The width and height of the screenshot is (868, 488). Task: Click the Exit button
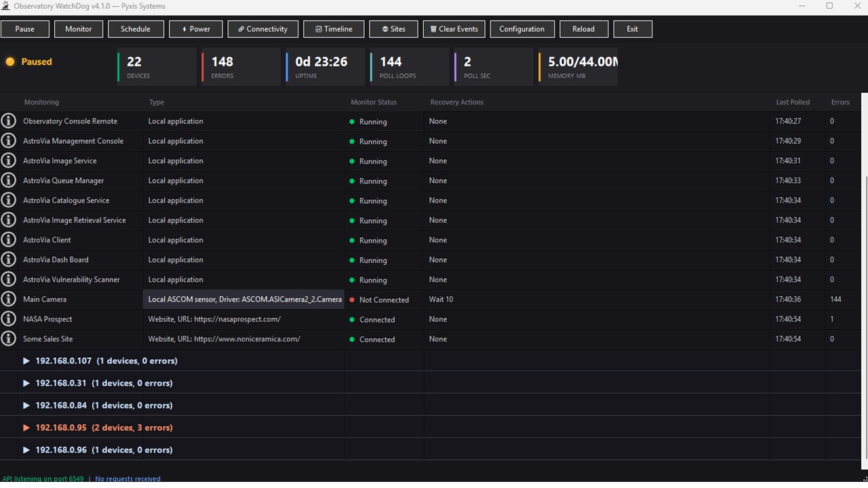(633, 29)
